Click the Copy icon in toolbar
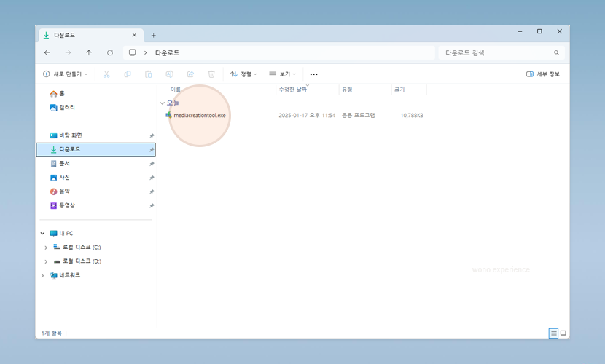 tap(128, 74)
